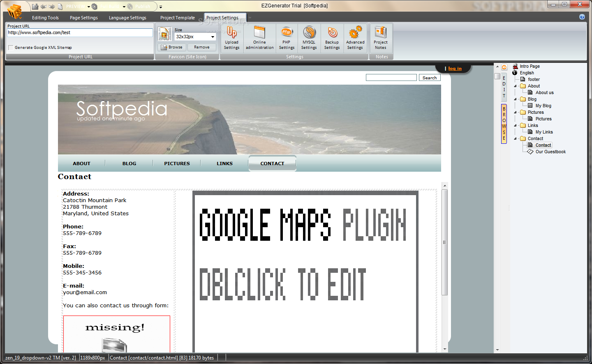Open Upload Settings
Image resolution: width=592 pixels, height=364 pixels.
[x=231, y=38]
